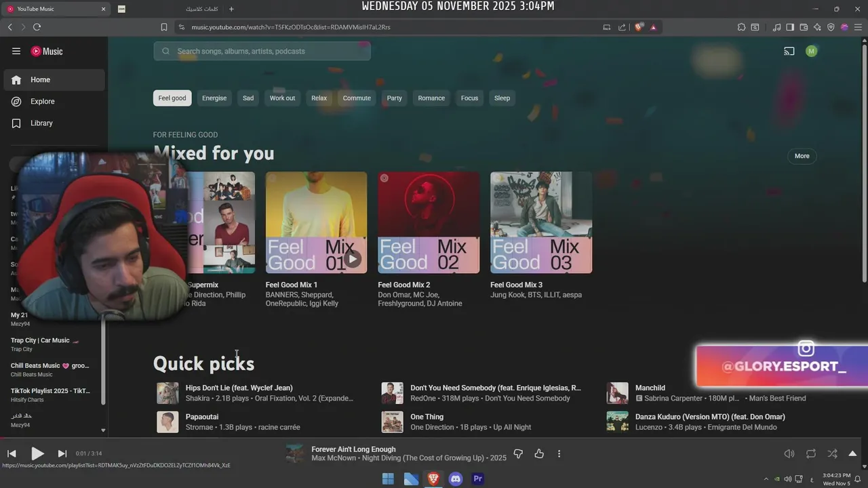Viewport: 868px width, 488px height.
Task: Open Brave Rewards triangle icon
Action: point(653,27)
